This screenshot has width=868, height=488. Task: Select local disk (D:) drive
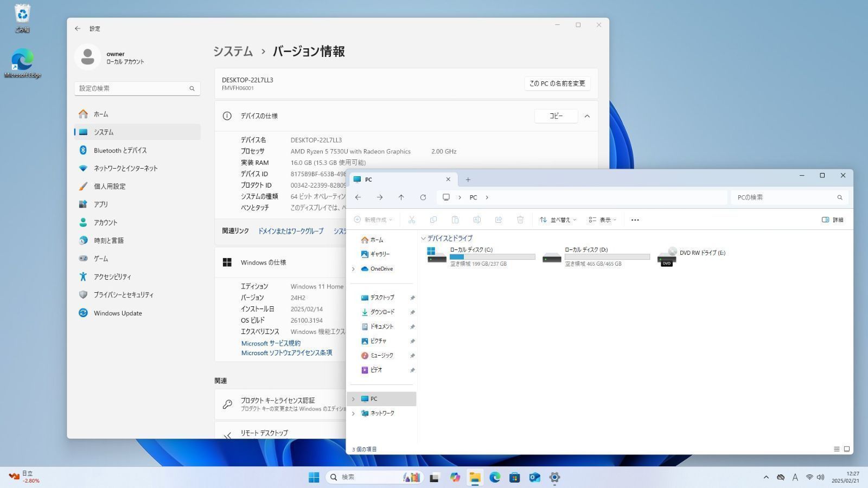pyautogui.click(x=596, y=256)
